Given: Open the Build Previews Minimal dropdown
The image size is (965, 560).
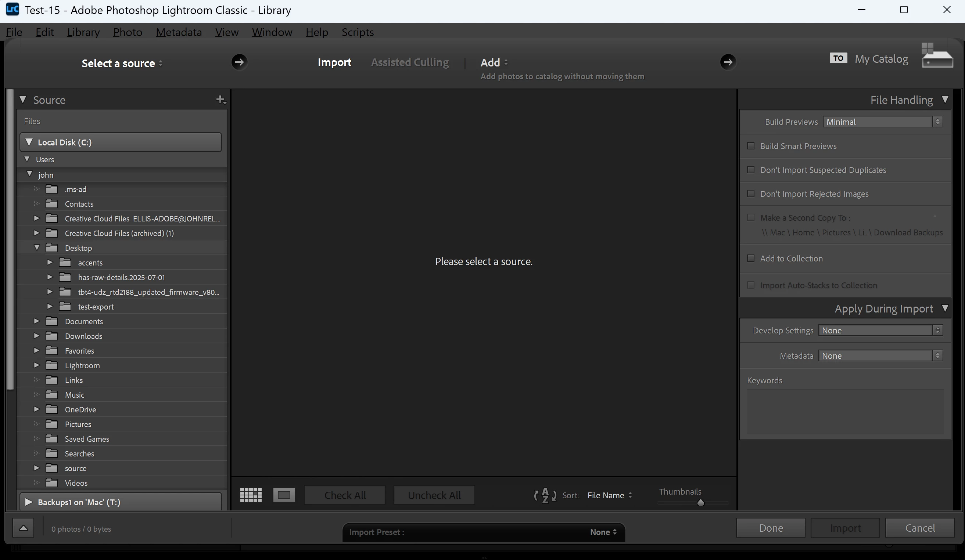Looking at the screenshot, I should click(882, 122).
